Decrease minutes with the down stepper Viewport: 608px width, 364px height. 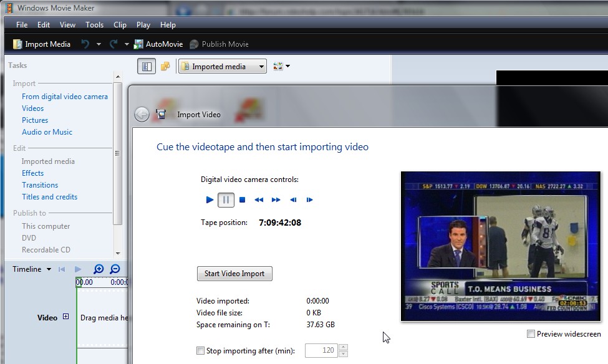click(343, 354)
